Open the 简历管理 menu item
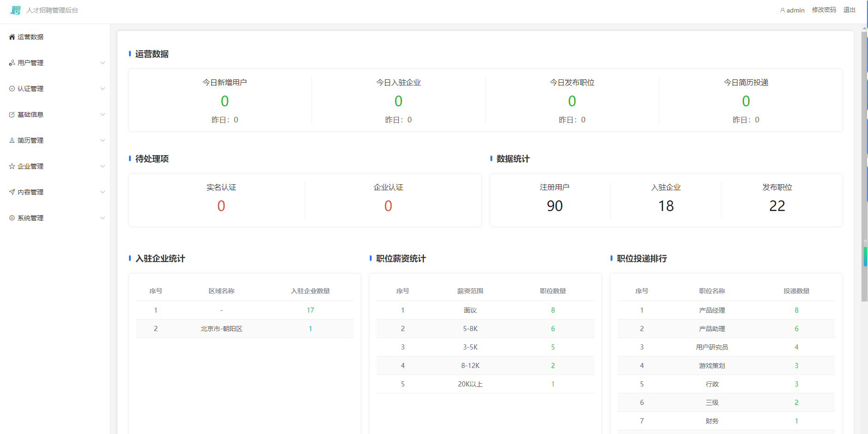This screenshot has height=434, width=868. pyautogui.click(x=31, y=140)
